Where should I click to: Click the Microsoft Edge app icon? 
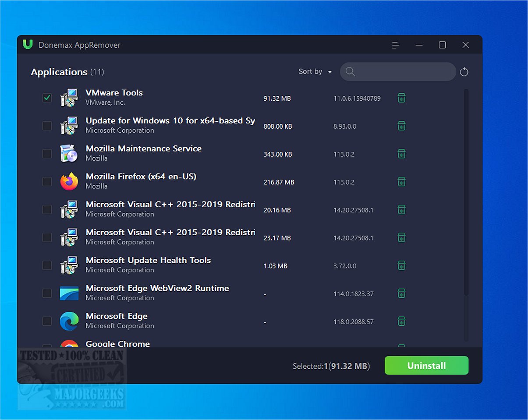(69, 321)
